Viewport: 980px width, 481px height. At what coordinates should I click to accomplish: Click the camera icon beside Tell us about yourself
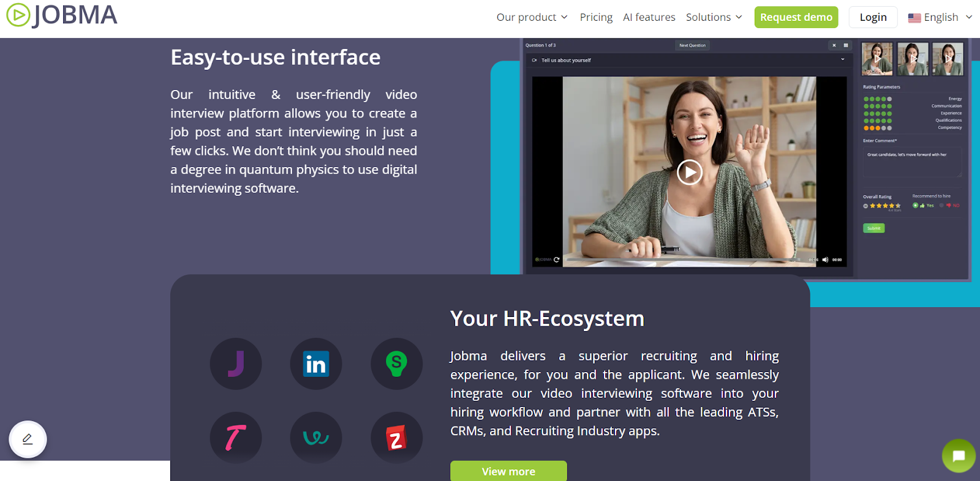tap(535, 60)
